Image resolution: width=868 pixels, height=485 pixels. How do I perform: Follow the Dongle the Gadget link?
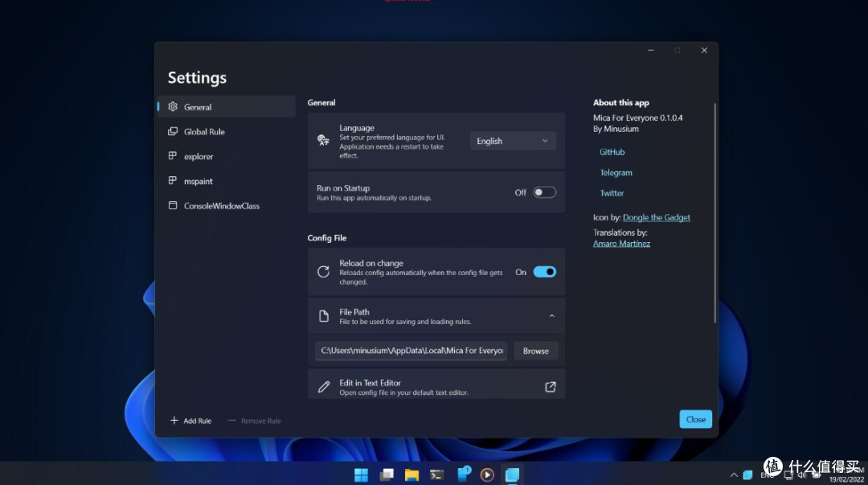(656, 217)
